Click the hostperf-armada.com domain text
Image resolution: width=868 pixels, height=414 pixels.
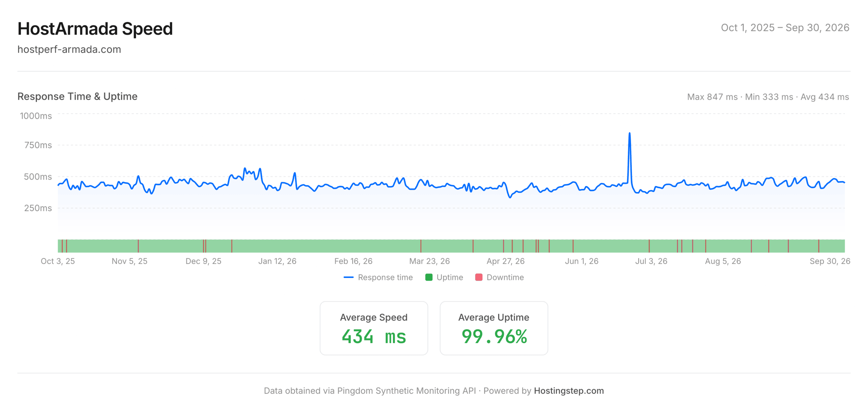[69, 50]
